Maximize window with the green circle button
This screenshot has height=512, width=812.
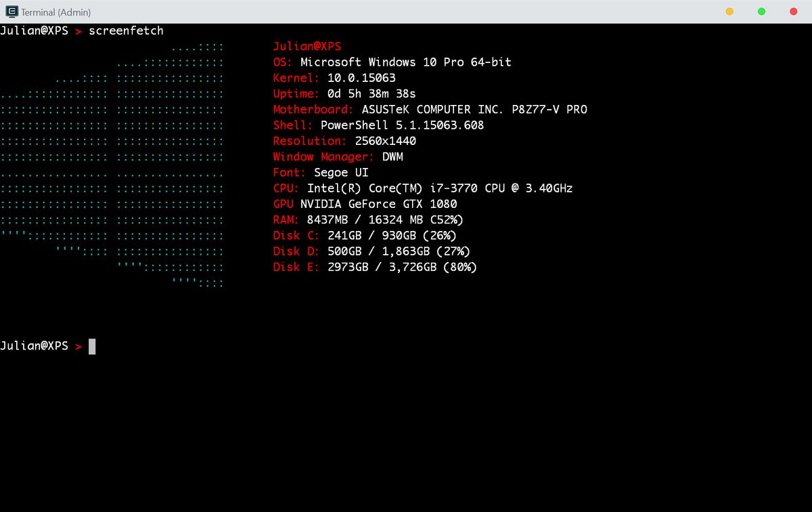tap(761, 12)
